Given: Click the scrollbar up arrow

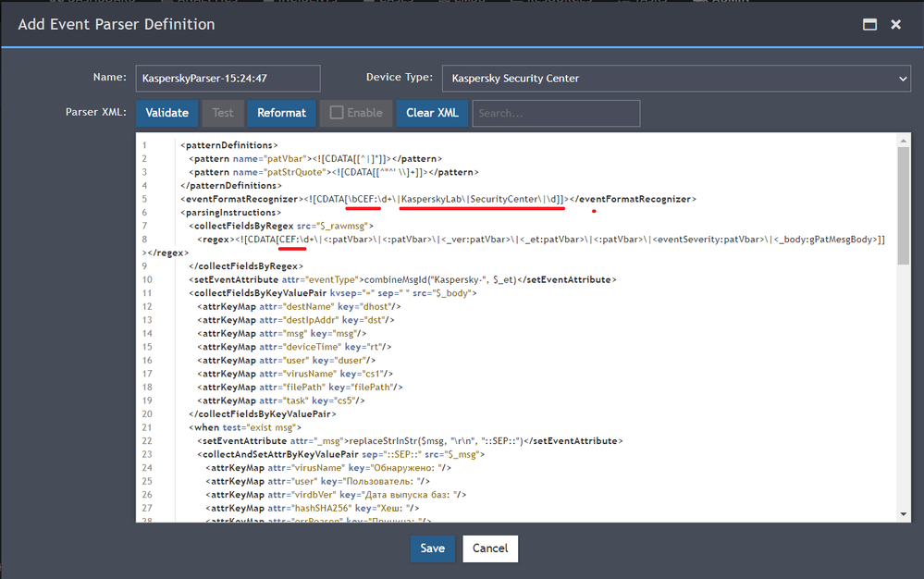Looking at the screenshot, I should pos(904,141).
